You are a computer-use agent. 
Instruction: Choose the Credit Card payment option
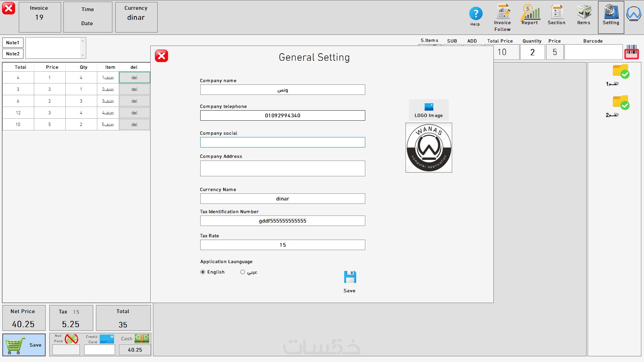coord(107,339)
